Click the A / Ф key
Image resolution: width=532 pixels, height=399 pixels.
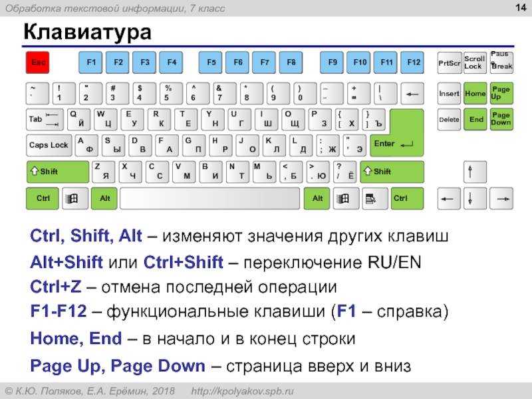coord(86,145)
